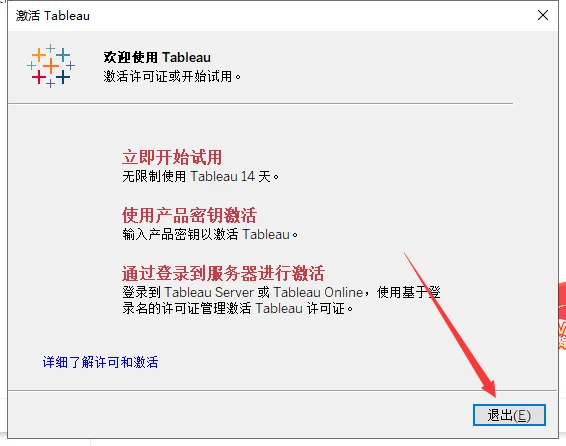Click the dark blue plus in the Tableau logo
Image resolution: width=566 pixels, height=446 pixels.
pos(63,77)
